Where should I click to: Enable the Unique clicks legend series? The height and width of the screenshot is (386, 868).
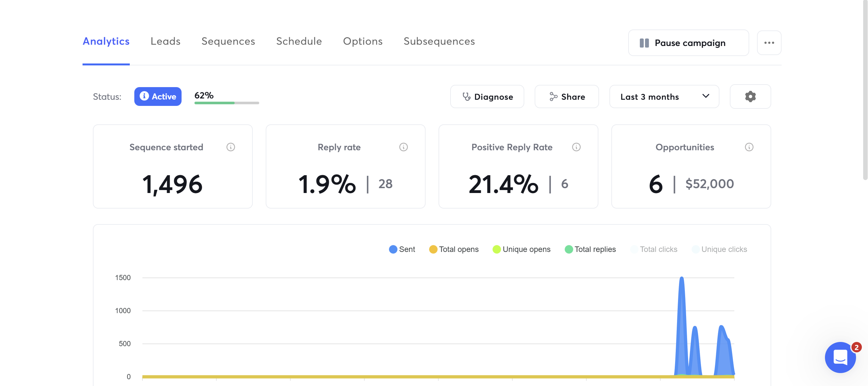tap(719, 249)
